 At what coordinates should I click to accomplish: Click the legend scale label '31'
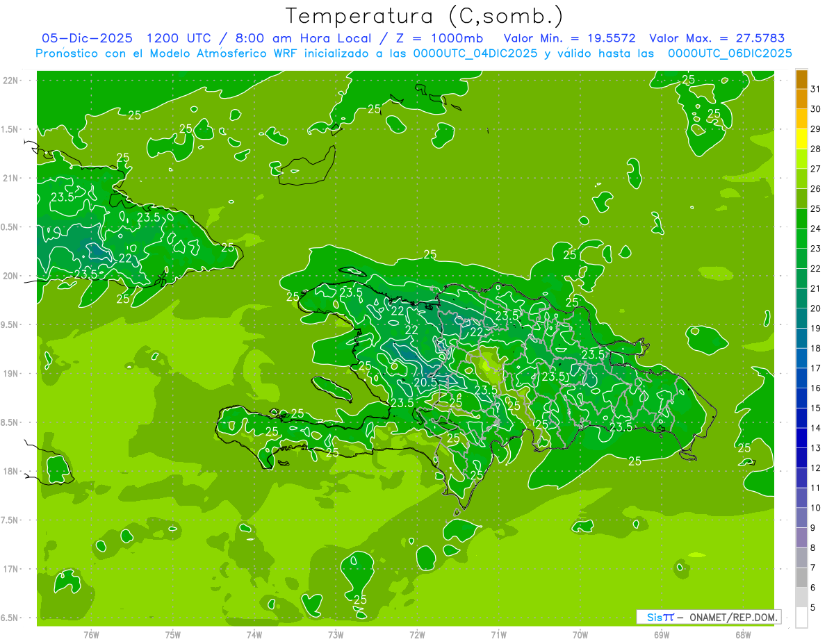[815, 89]
